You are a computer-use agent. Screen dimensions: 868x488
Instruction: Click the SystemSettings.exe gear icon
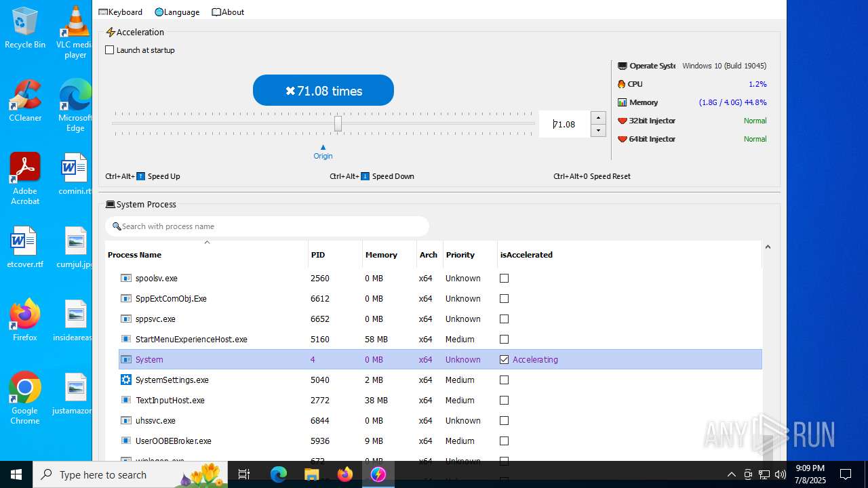(125, 380)
